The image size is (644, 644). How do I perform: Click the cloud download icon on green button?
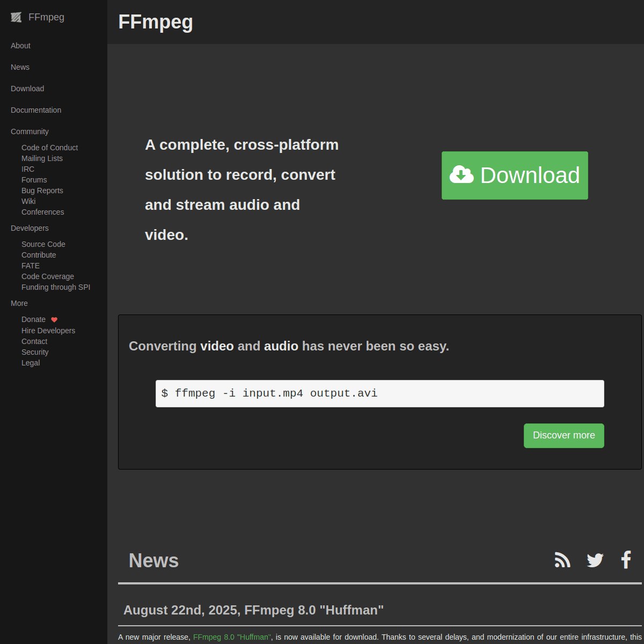(462, 175)
